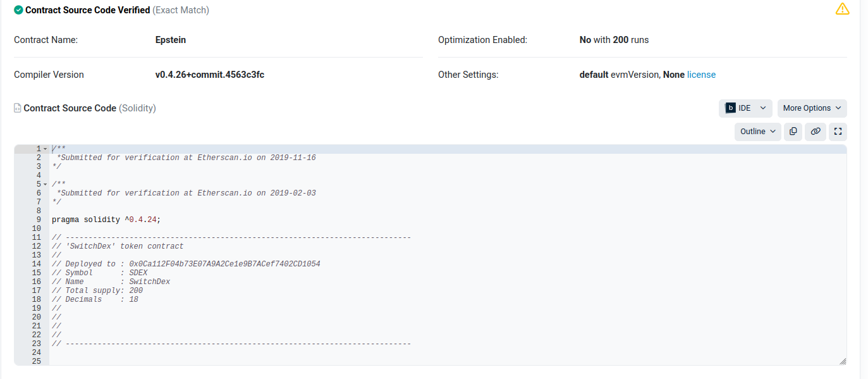Open the IDE dropdown
Screen dimensions: 868x379
(x=745, y=108)
